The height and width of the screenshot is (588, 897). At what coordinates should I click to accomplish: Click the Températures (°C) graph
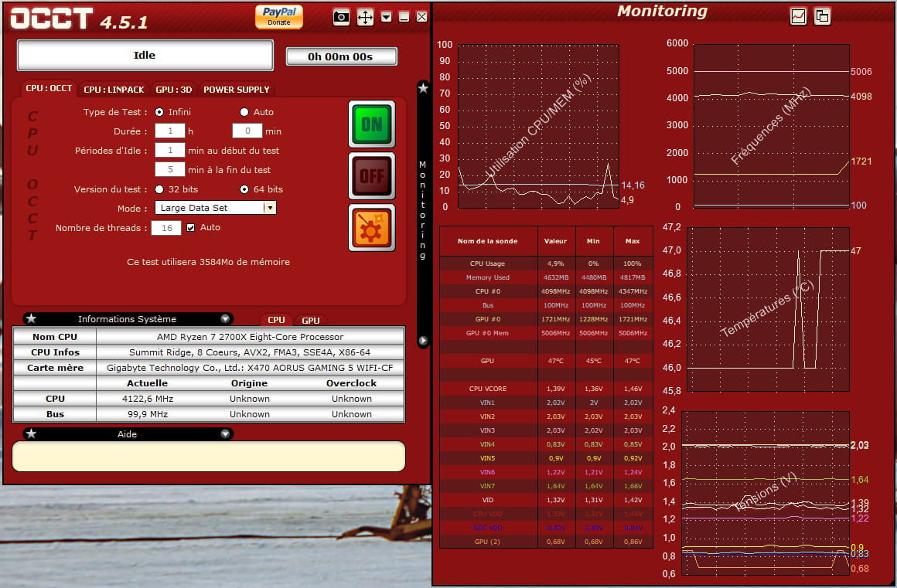point(768,309)
